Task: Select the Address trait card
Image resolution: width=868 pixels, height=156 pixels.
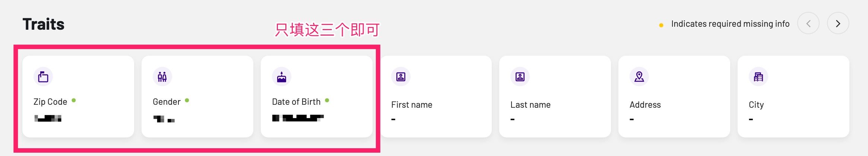Action: [x=674, y=97]
